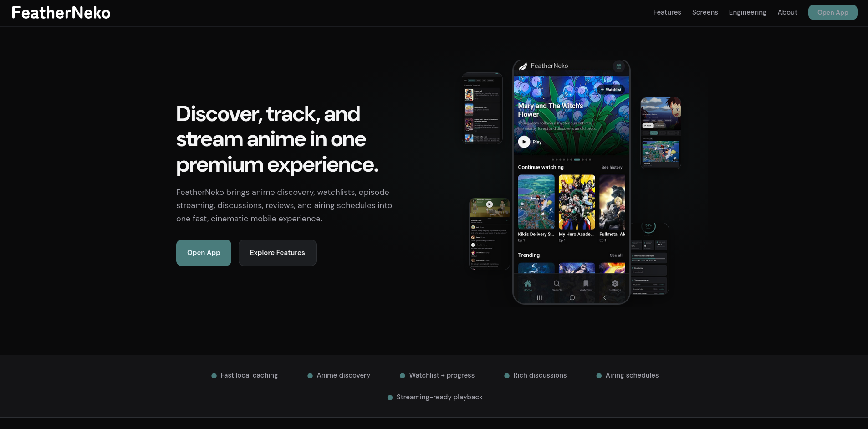The height and width of the screenshot is (429, 868).
Task: Click the "Continue watching" heading
Action: point(541,167)
